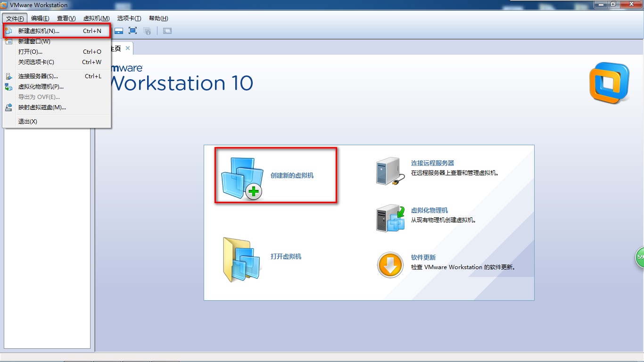Screen dimensions: 644x362
Task: Choose 新建虚拟机(N)... from the file menu
Action: (x=57, y=31)
